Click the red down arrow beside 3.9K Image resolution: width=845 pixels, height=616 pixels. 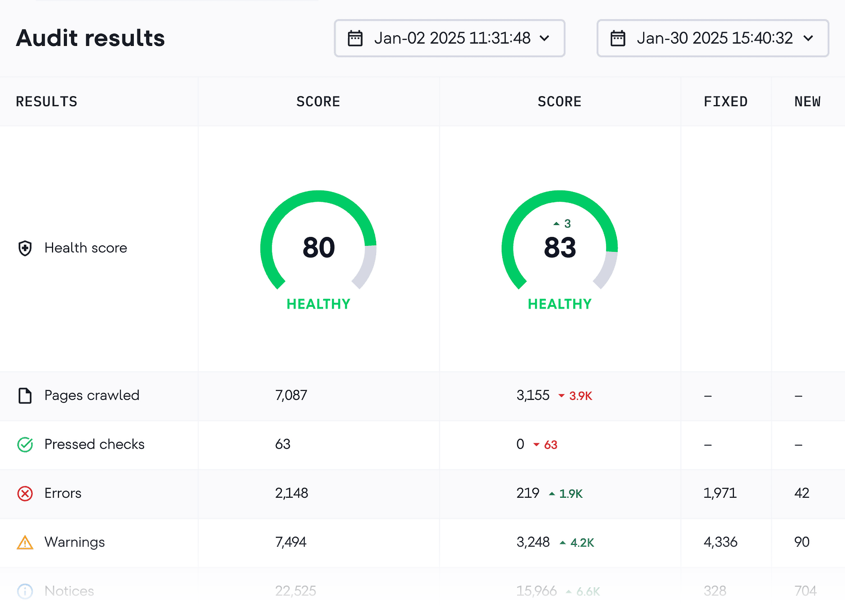[561, 396]
